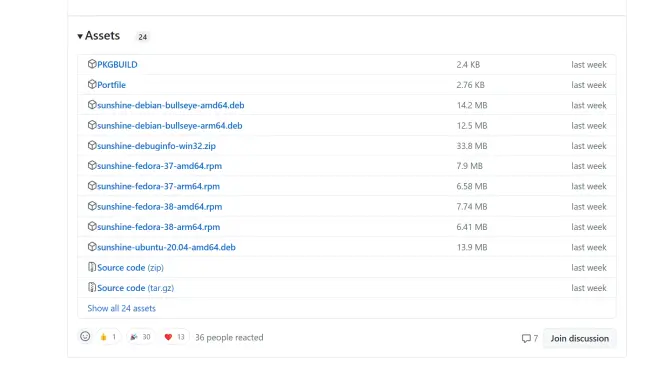Download sunshine-fedora-37-arm64.rpm
This screenshot has width=660, height=372.
coord(158,186)
